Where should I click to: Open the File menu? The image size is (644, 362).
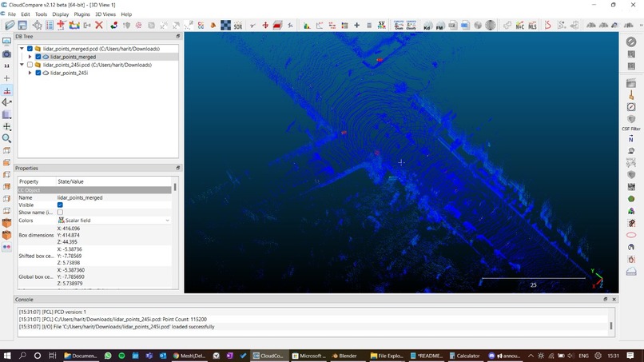(11, 14)
